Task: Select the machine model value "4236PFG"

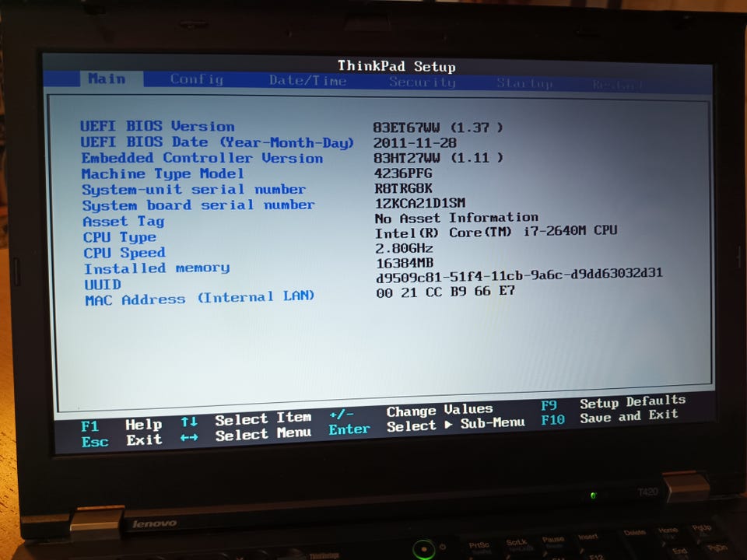Action: point(403,173)
